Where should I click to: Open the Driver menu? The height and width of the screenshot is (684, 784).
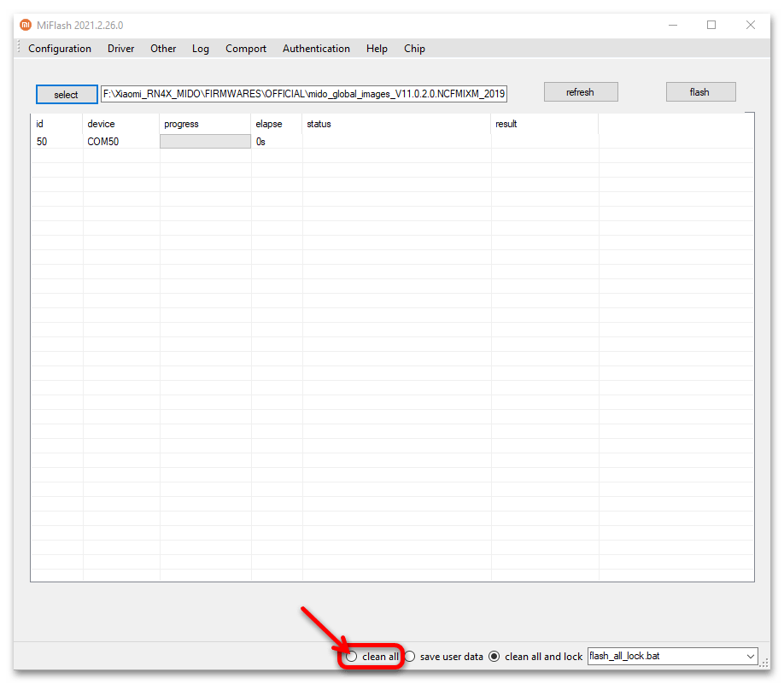tap(120, 49)
